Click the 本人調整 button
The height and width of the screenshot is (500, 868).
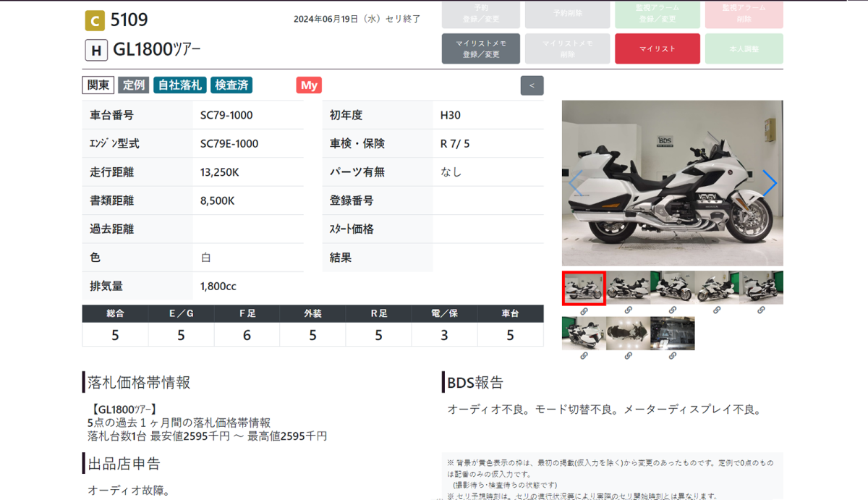(x=743, y=48)
